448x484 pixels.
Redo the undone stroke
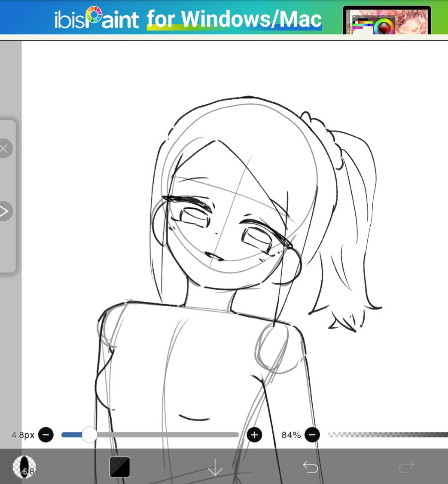406,467
